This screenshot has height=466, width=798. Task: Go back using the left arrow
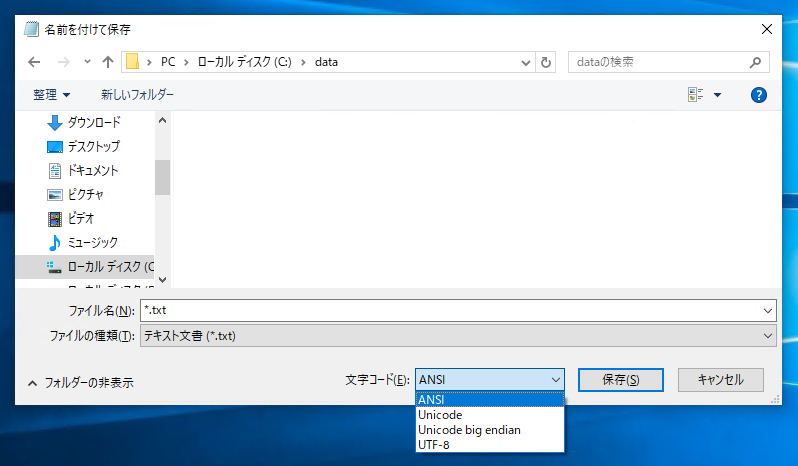click(x=34, y=62)
